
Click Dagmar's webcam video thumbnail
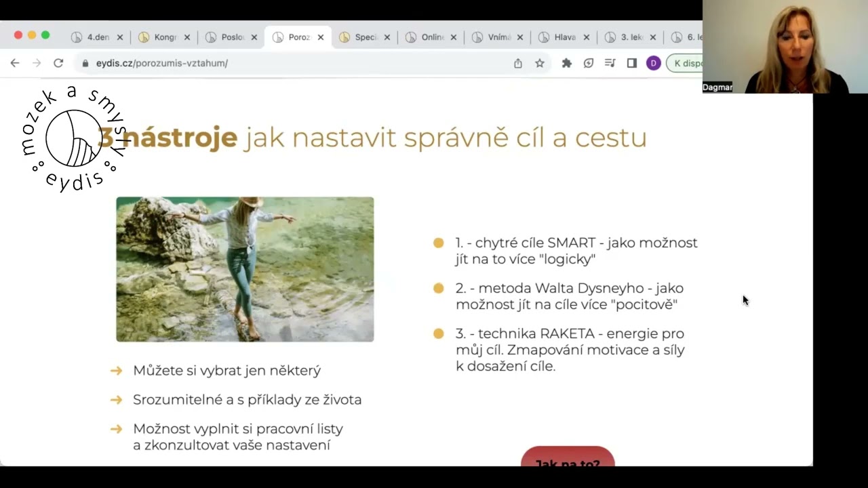pyautogui.click(x=785, y=47)
